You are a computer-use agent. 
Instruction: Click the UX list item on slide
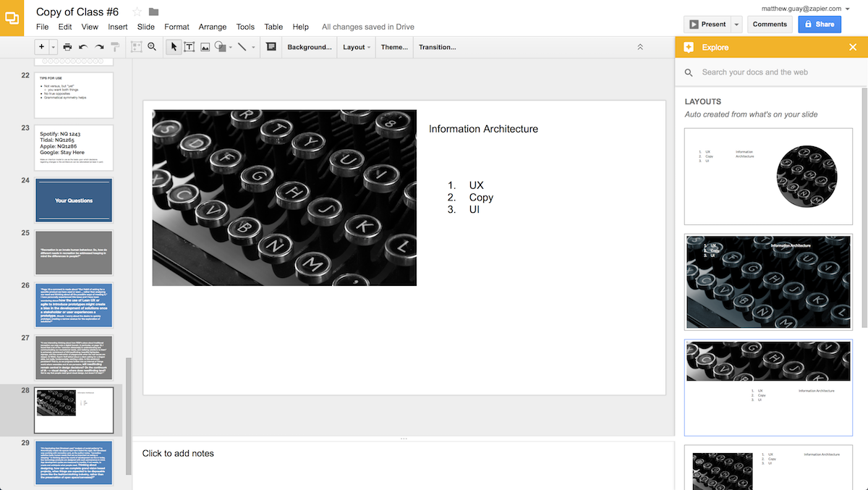(476, 185)
